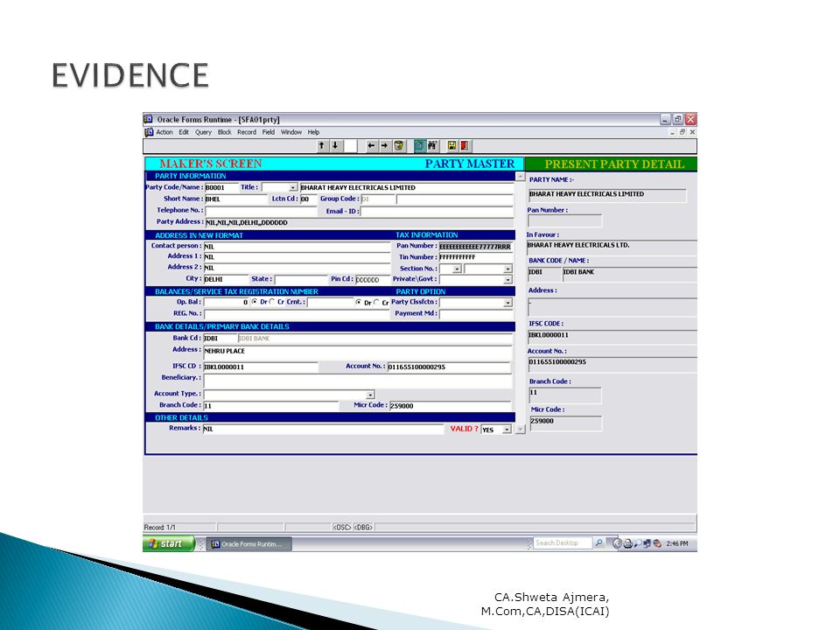Open the second Section No. dropdown
Screen dimensions: 840x630
click(x=507, y=269)
